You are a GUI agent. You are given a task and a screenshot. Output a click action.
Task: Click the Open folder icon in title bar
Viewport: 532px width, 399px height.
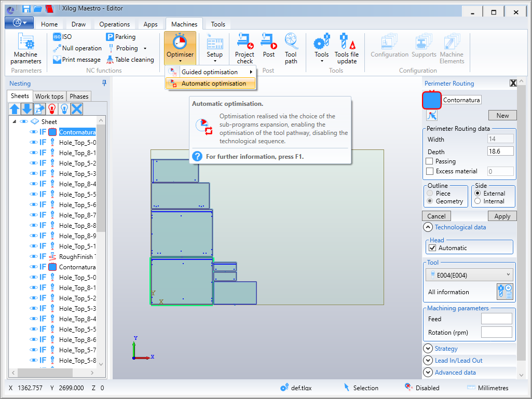tap(38, 9)
